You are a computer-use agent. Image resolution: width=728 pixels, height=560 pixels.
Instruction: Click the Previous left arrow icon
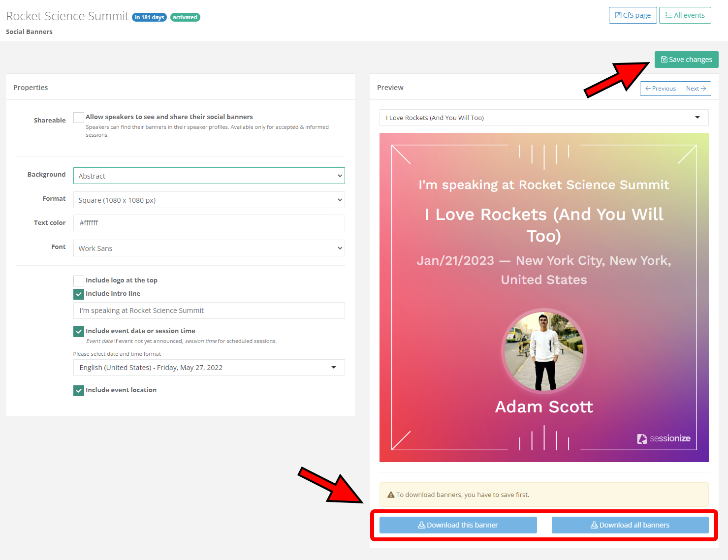[648, 89]
